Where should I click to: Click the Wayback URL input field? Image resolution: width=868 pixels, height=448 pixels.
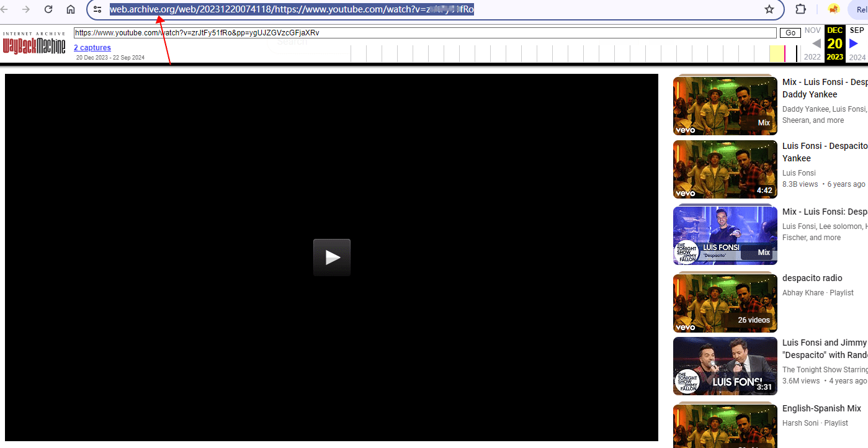[x=424, y=33]
